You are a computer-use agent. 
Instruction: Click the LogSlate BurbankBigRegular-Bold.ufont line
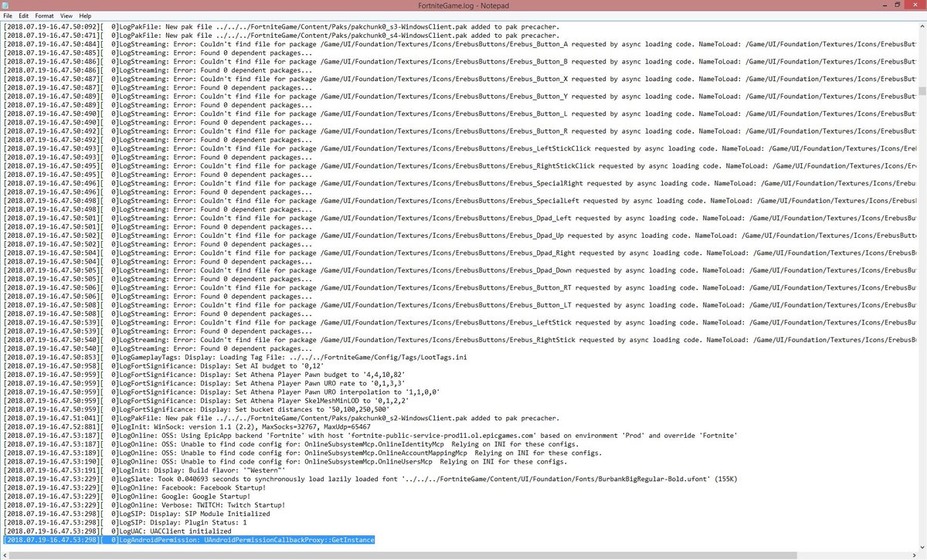point(370,478)
